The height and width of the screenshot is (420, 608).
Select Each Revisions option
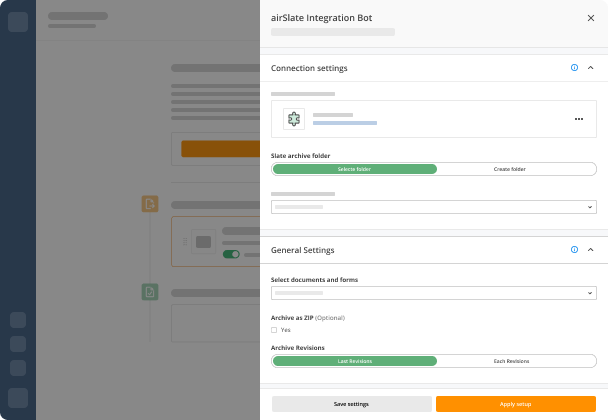[511, 361]
